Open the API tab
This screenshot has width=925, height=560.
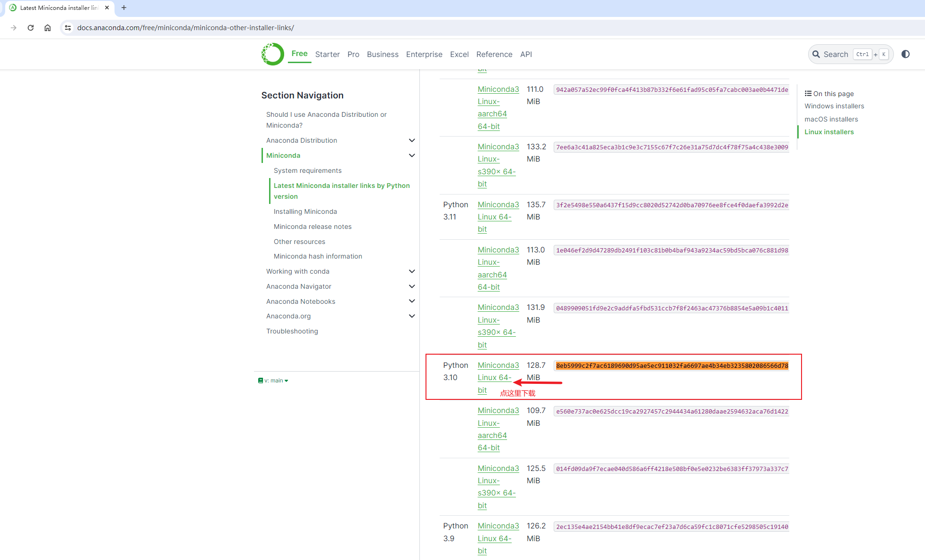(x=526, y=54)
